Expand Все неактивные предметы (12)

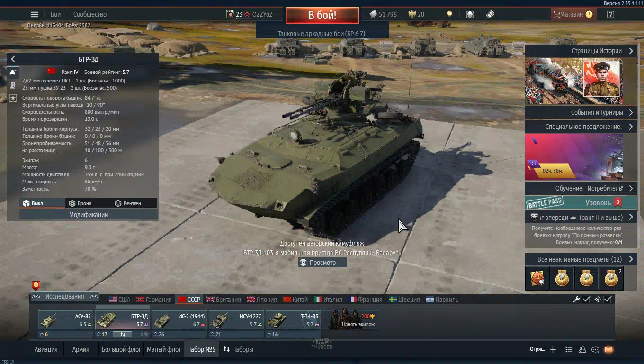pos(581,259)
